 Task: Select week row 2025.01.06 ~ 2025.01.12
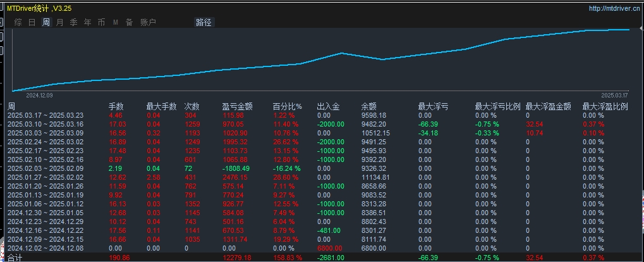[x=322, y=204]
